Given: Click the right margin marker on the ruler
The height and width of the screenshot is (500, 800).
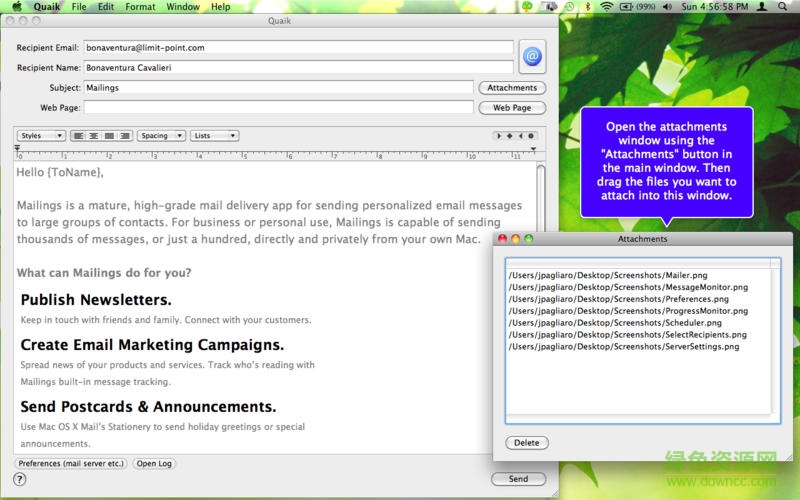Looking at the screenshot, I should click(534, 150).
